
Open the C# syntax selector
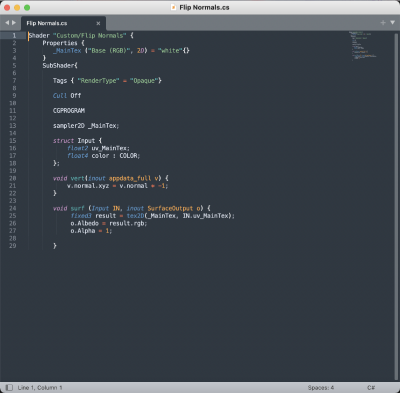tap(371, 388)
